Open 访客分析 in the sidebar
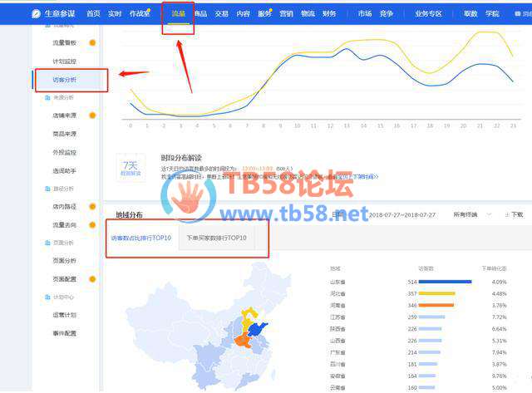The height and width of the screenshot is (393, 532). (65, 80)
